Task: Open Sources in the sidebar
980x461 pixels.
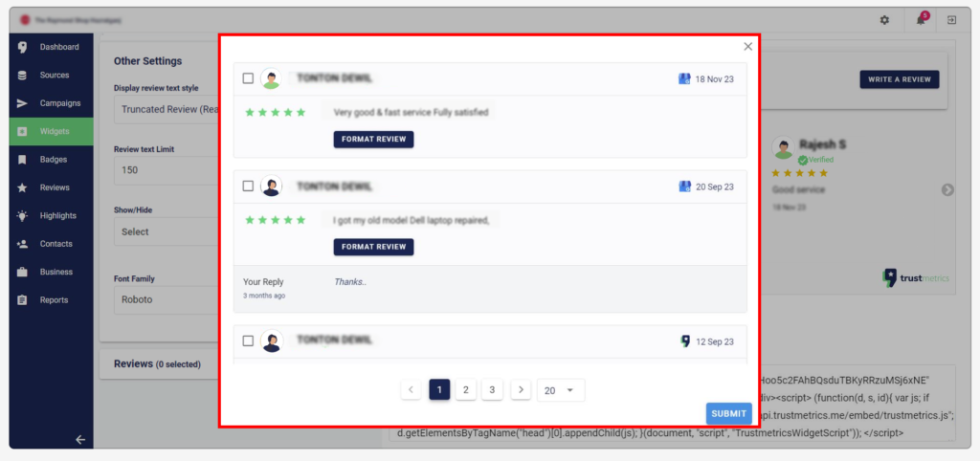Action: click(52, 75)
